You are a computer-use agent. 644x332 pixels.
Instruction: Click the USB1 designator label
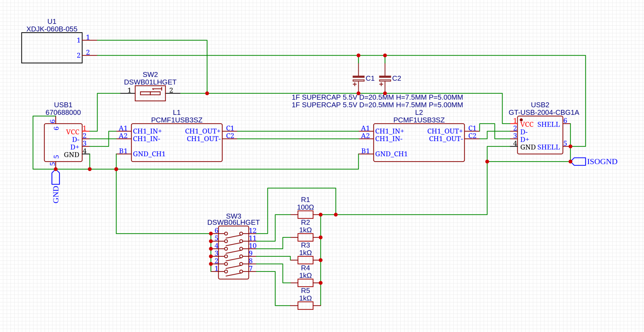pyautogui.click(x=63, y=105)
